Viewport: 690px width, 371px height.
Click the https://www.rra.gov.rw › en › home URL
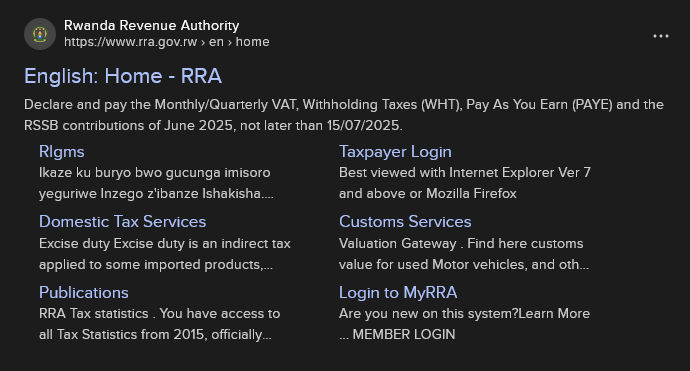166,42
